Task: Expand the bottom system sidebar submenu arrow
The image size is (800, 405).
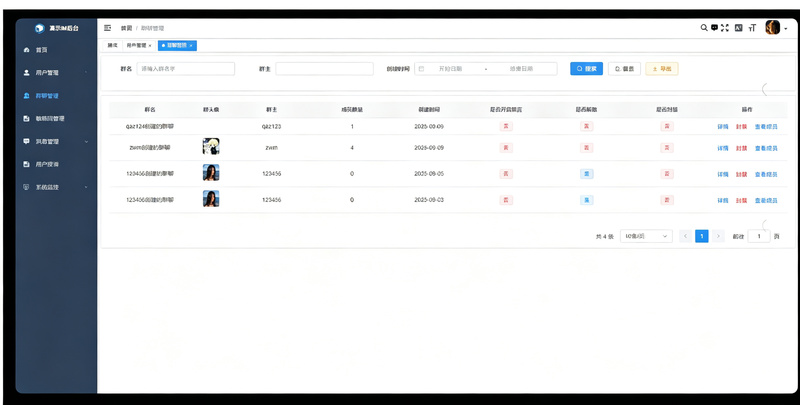Action: tap(86, 187)
